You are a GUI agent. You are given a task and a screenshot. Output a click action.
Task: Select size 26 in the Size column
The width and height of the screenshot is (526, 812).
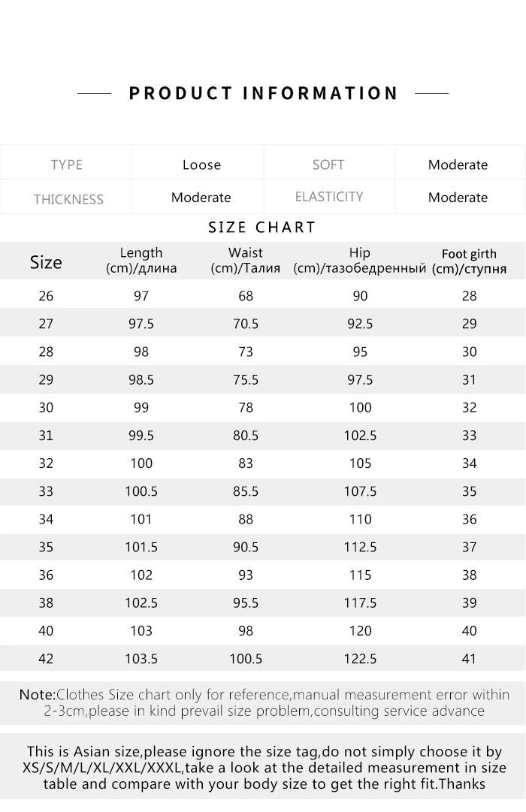[46, 296]
